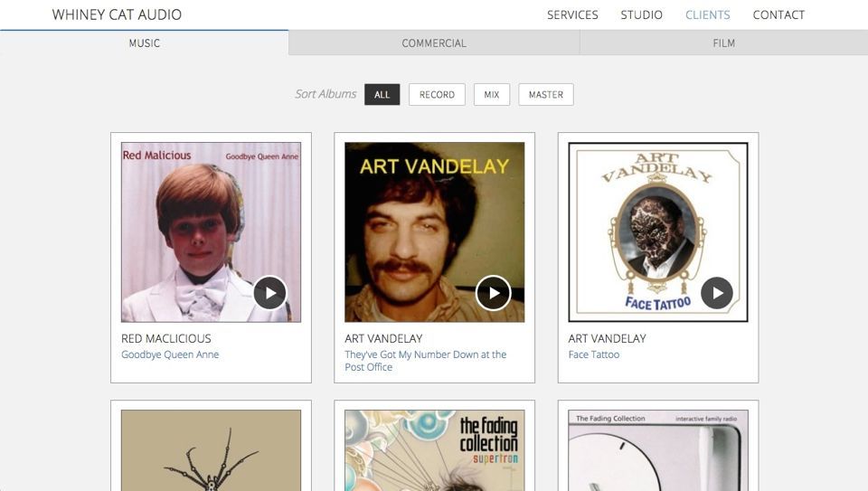Play Red Maclicious Goodbye Queen Anne album
This screenshot has height=491, width=868.
[x=269, y=293]
